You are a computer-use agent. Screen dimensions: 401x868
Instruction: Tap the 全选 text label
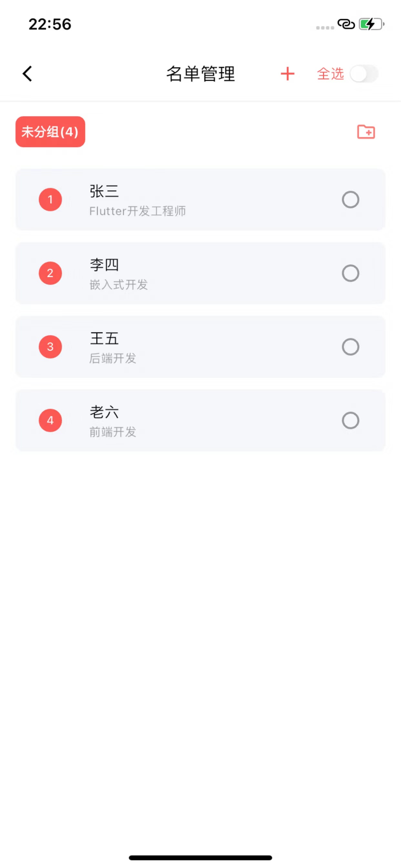click(330, 74)
